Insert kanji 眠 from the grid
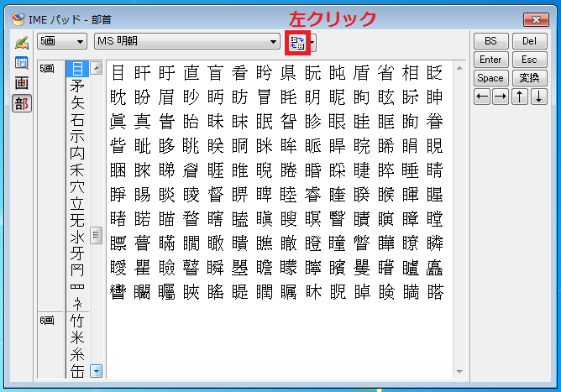Image resolution: width=561 pixels, height=392 pixels. click(x=264, y=122)
